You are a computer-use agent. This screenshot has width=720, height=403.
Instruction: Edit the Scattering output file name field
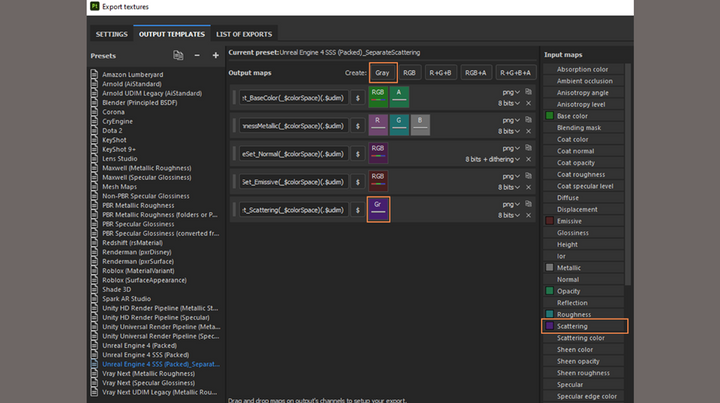pos(293,210)
